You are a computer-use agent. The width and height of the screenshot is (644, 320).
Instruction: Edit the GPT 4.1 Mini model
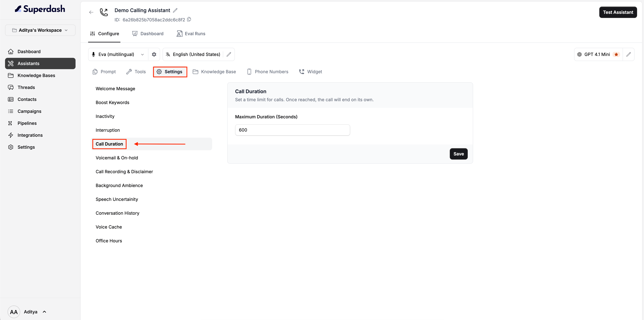629,54
